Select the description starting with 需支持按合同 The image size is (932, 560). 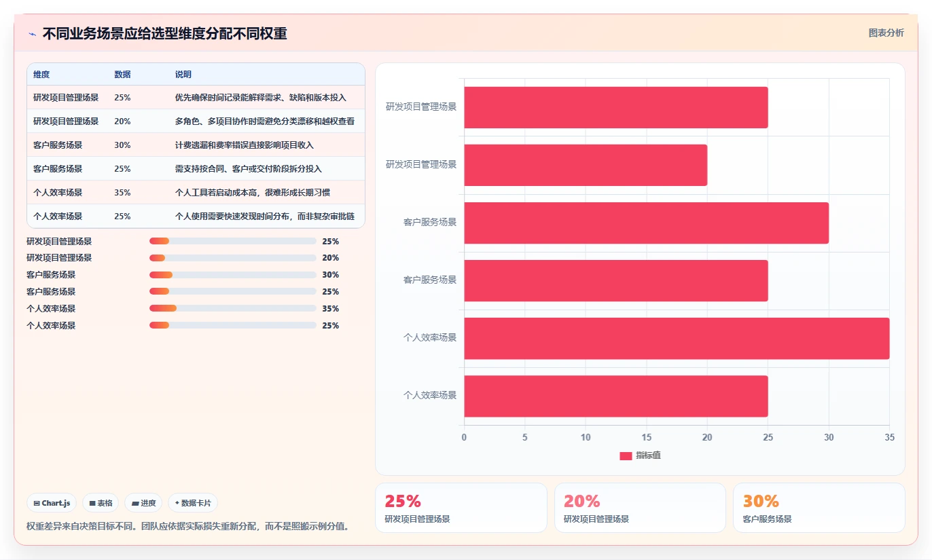coord(249,169)
